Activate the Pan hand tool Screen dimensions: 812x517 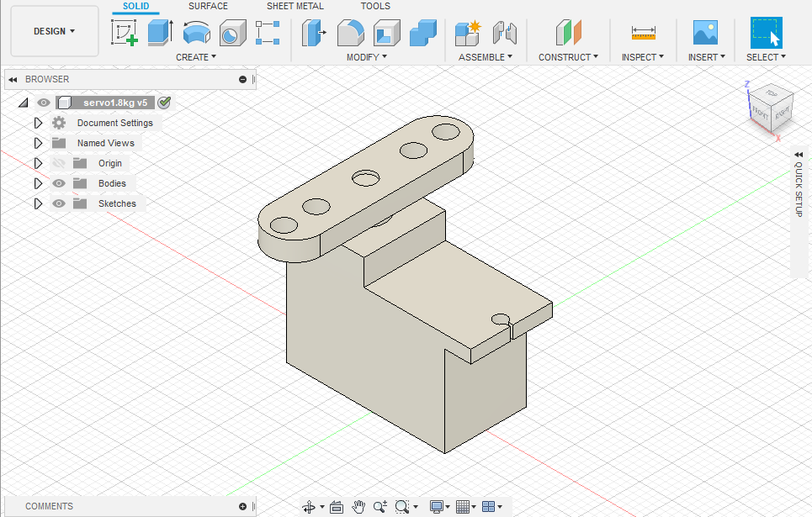(358, 506)
